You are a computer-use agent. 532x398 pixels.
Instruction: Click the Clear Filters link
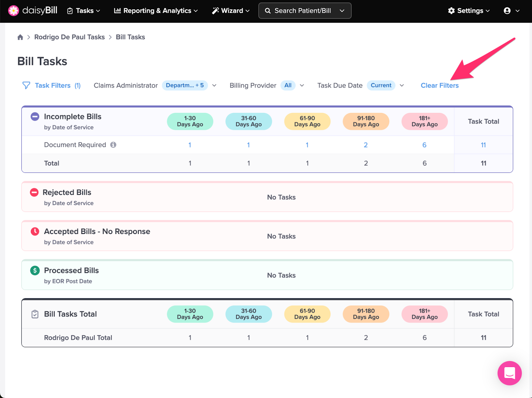tap(440, 85)
